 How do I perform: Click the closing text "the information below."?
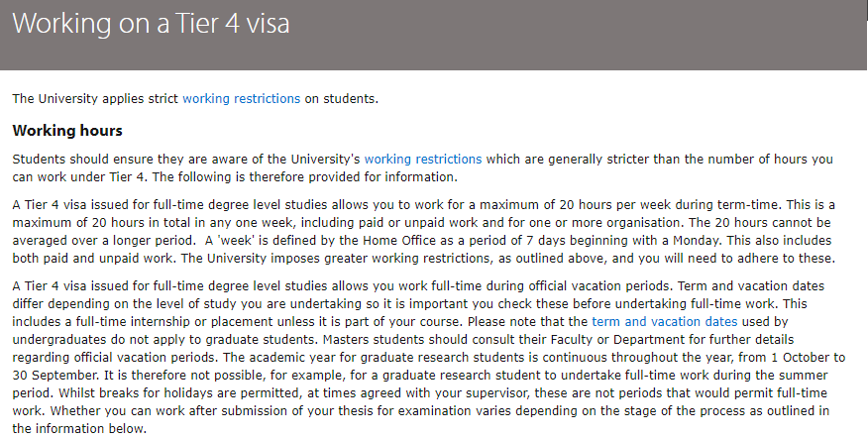point(79,429)
